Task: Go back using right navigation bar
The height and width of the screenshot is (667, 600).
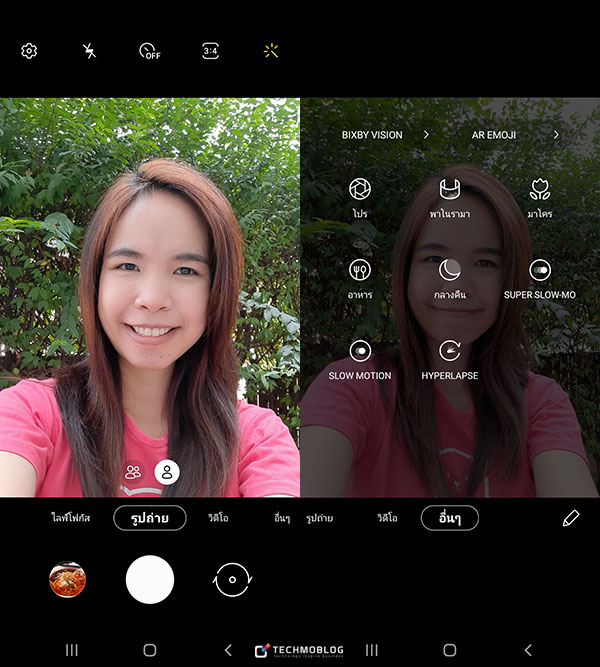Action: (x=528, y=650)
